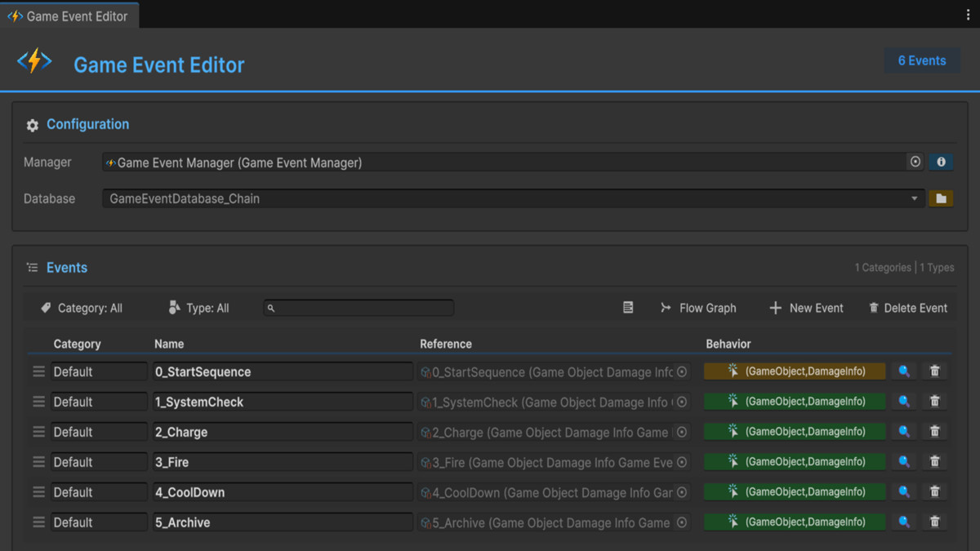Click inside the events search box
The image size is (980, 551).
(359, 308)
